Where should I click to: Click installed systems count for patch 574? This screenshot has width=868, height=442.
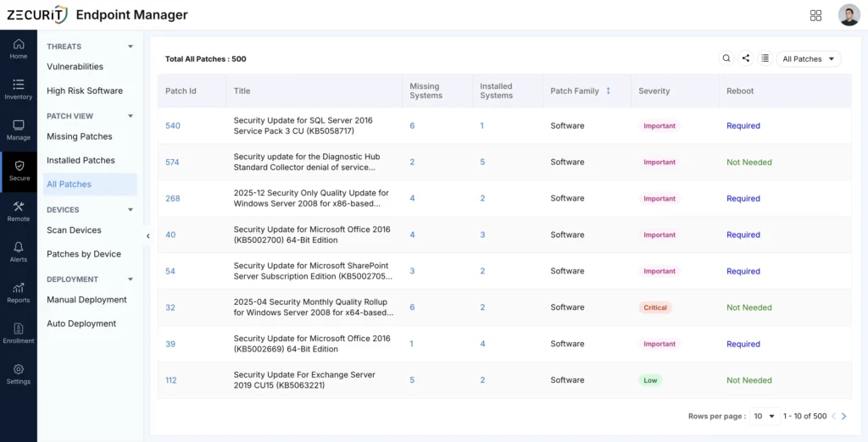482,162
